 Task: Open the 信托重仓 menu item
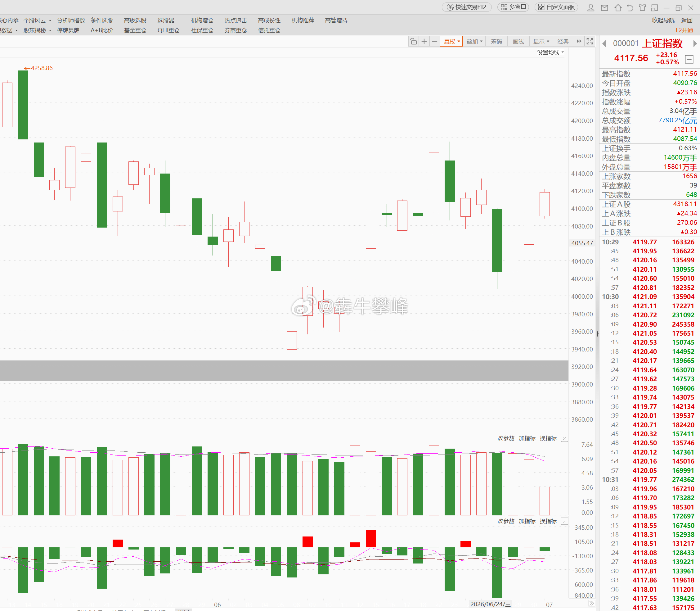pos(269,30)
